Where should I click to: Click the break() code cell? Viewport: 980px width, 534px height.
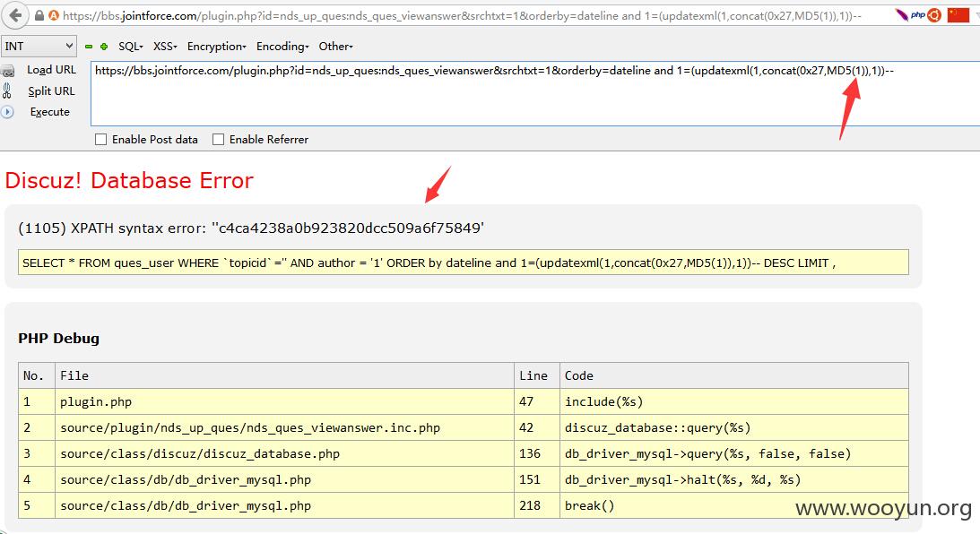coord(734,506)
